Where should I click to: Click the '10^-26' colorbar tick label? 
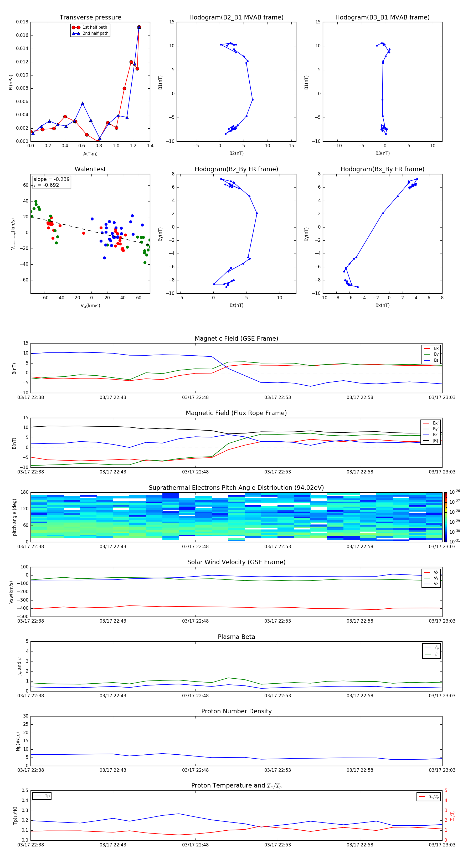pyautogui.click(x=455, y=492)
